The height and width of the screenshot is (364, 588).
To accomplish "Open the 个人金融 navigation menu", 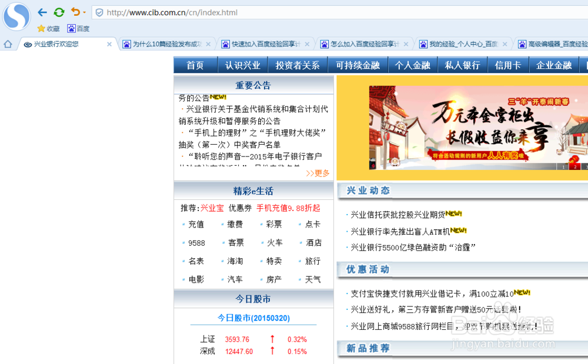I will click(413, 65).
